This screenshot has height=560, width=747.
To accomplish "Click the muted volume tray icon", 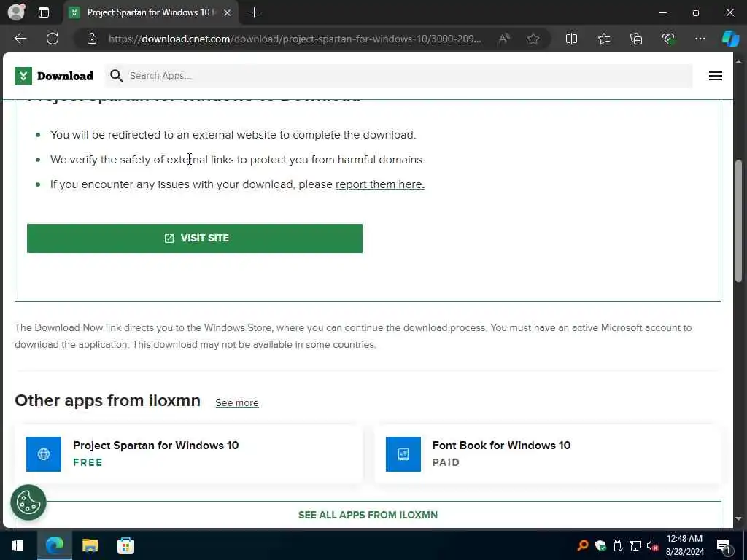I will pos(652,545).
